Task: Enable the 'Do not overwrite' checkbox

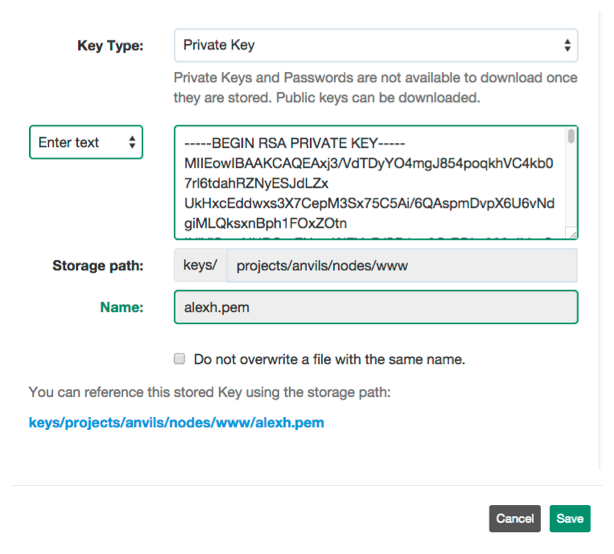Action: pos(180,358)
